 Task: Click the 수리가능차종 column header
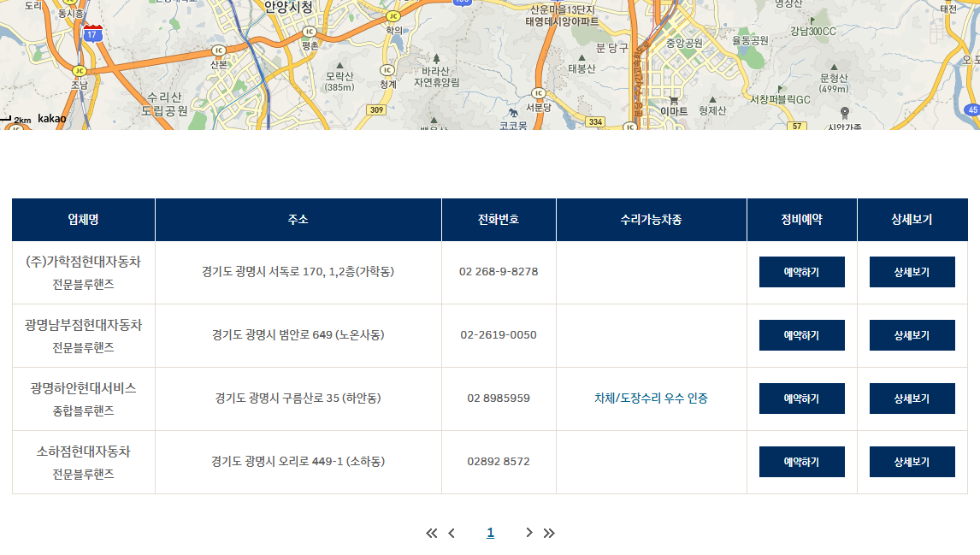pyautogui.click(x=652, y=220)
